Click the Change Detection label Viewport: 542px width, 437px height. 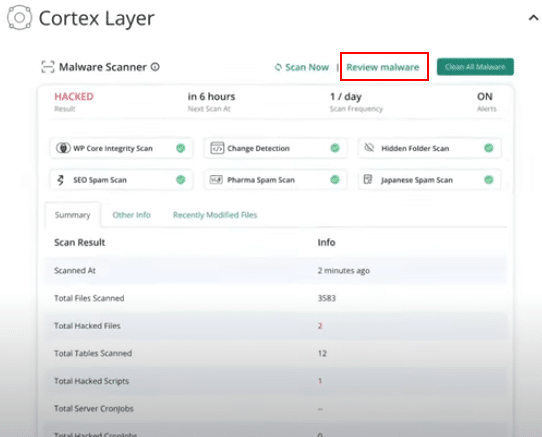coord(258,148)
